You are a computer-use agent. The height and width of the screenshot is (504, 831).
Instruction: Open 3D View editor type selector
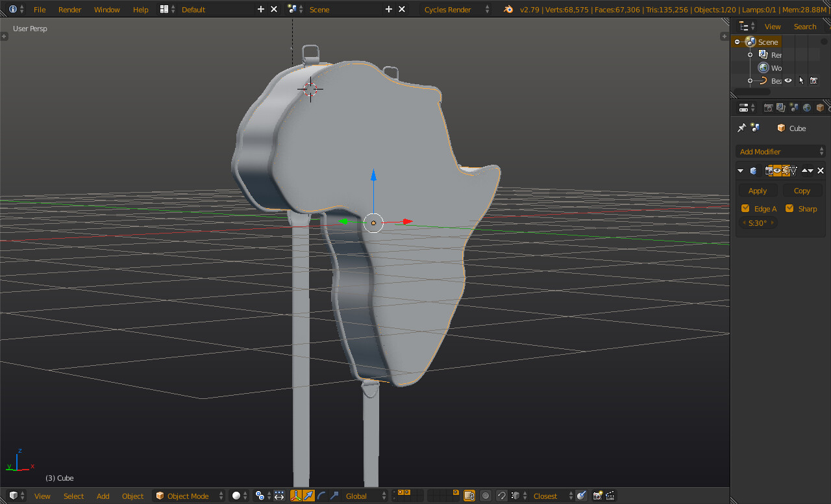point(18,496)
